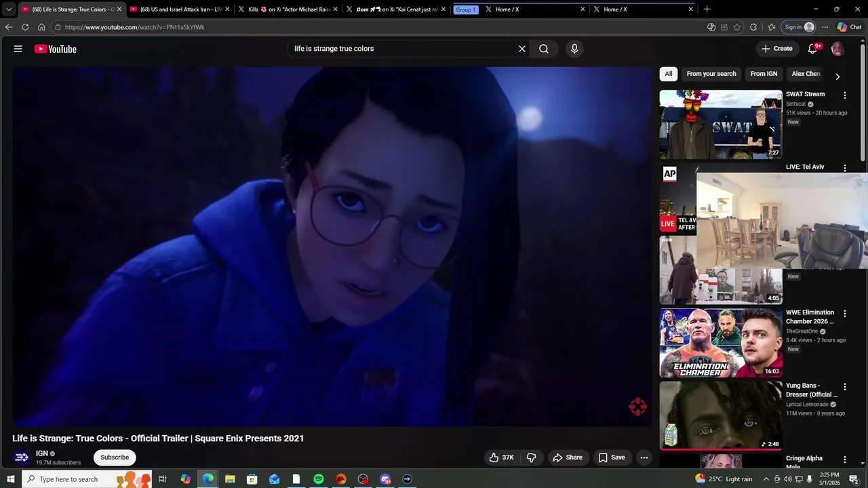Select the All filter chip
This screenshot has height=488, width=868.
(x=669, y=74)
